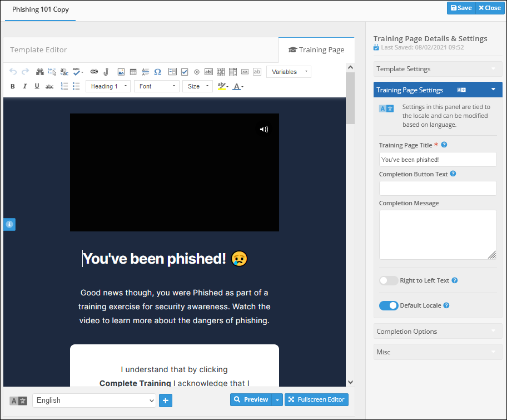Open the text highlight color picker
The width and height of the screenshot is (507, 420).
[x=222, y=86]
